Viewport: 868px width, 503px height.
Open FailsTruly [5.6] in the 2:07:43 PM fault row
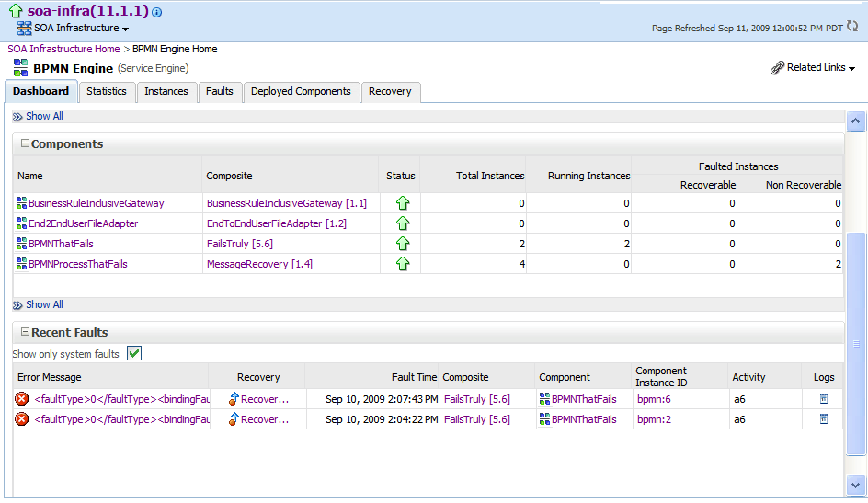click(x=477, y=399)
